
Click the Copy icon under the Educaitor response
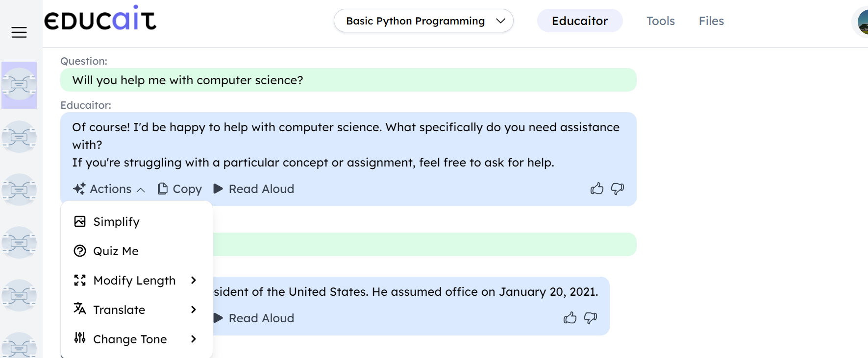pyautogui.click(x=162, y=189)
